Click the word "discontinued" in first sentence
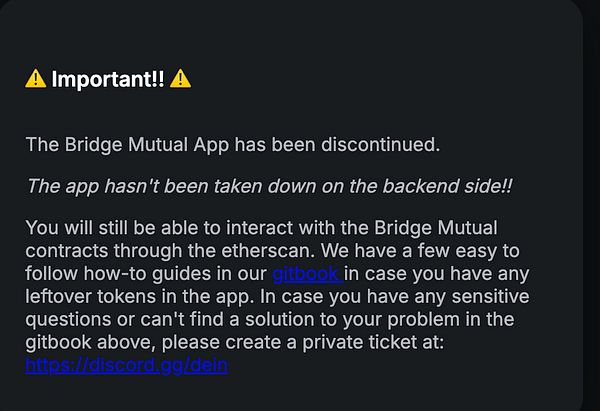Viewport: 600px width, 411px height. click(381, 145)
